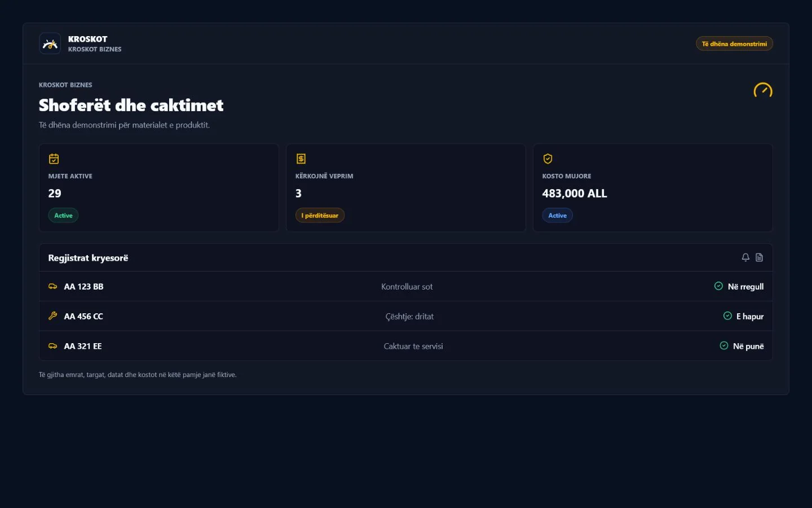Screen dimensions: 812x508
Task: Click the KROSKOT brand name in header
Action: click(x=87, y=39)
